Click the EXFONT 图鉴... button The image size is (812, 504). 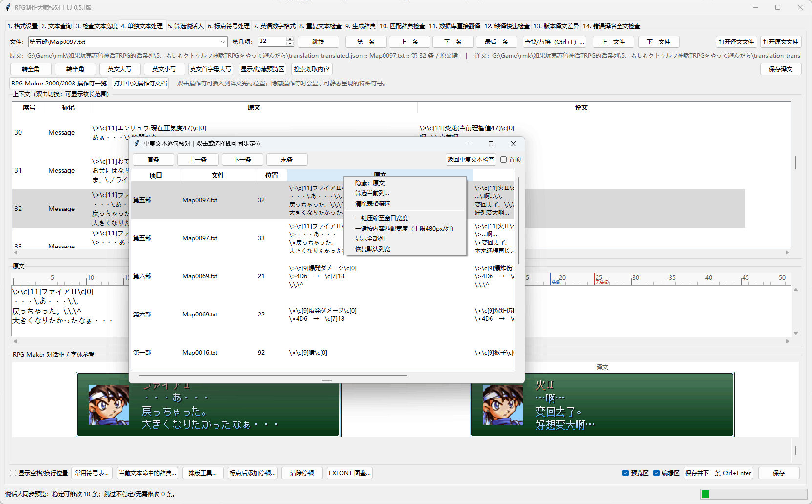(350, 473)
